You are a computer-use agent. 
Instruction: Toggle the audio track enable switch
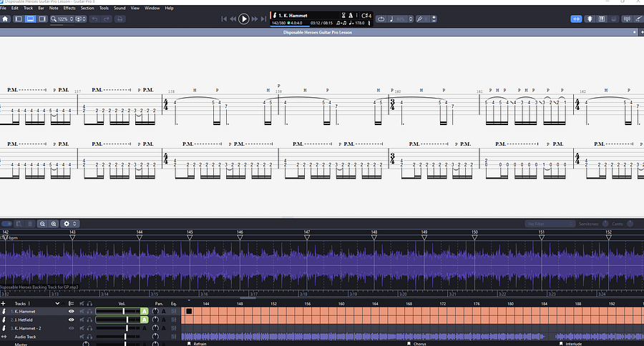tap(6, 224)
